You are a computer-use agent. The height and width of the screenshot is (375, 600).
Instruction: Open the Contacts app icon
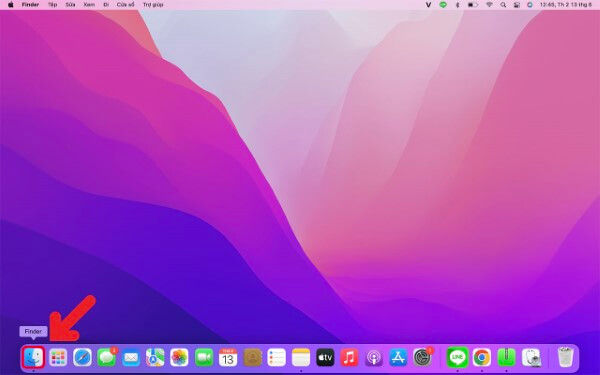pos(253,358)
